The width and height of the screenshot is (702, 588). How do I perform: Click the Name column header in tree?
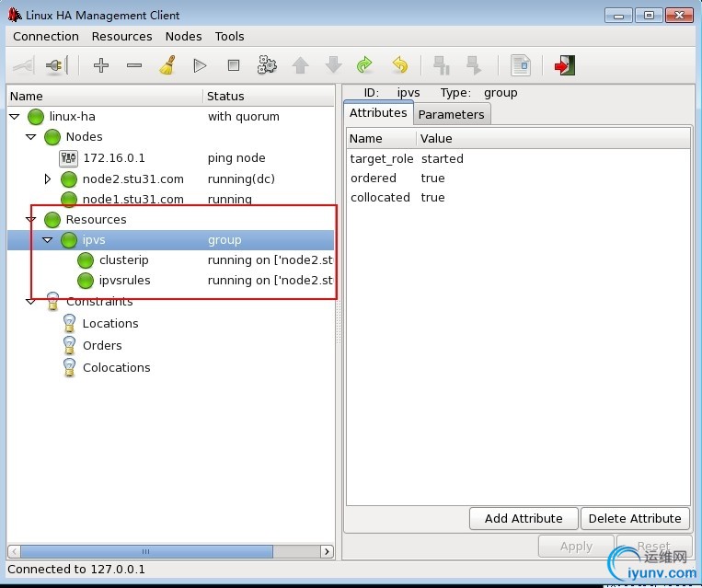(105, 97)
